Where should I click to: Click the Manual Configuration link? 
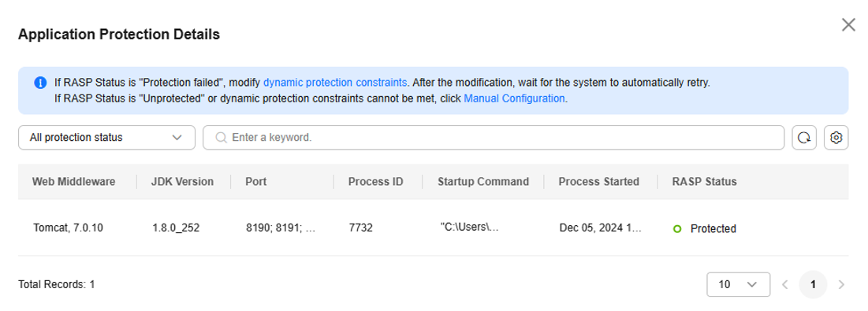pos(514,99)
